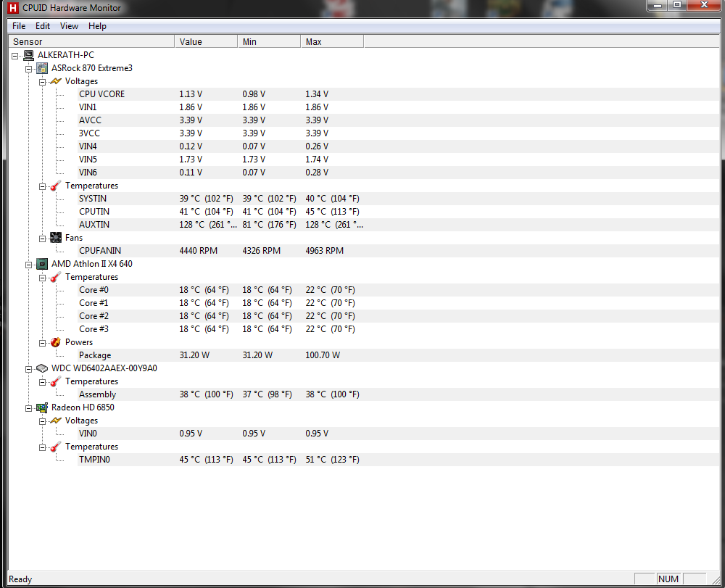Click the AMD Athlon II X4 640 chip icon

42,264
